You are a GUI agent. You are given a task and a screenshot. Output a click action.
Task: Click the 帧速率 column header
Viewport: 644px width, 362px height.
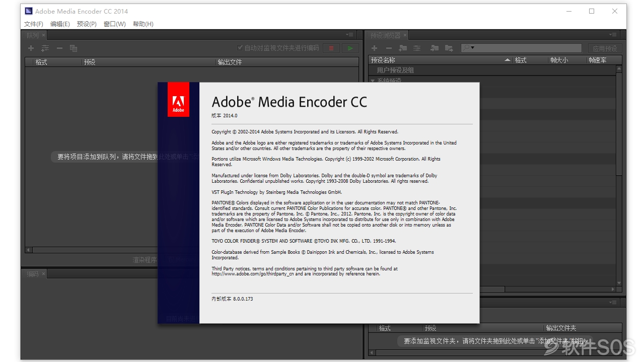(598, 60)
